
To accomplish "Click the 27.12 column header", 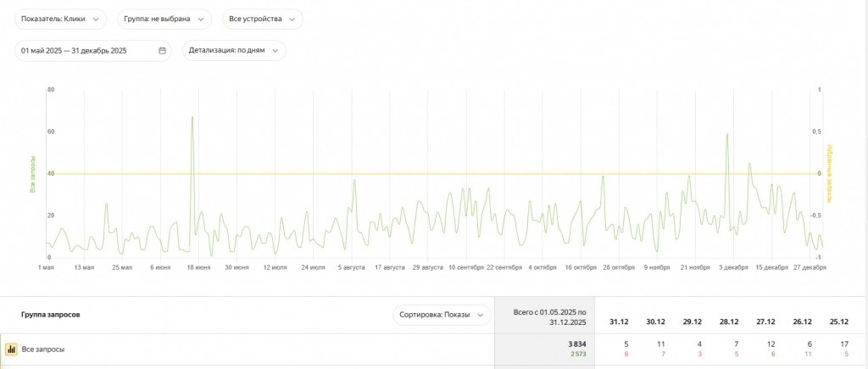I will 766,321.
